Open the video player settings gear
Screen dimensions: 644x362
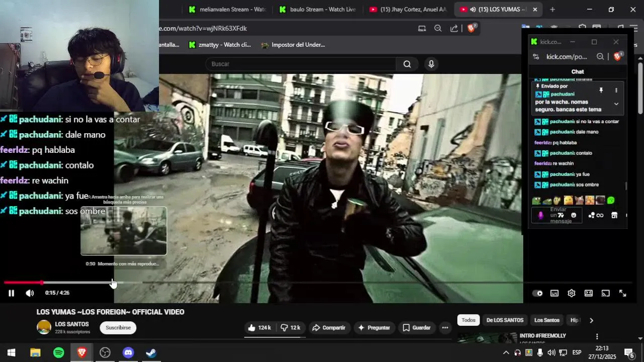572,294
